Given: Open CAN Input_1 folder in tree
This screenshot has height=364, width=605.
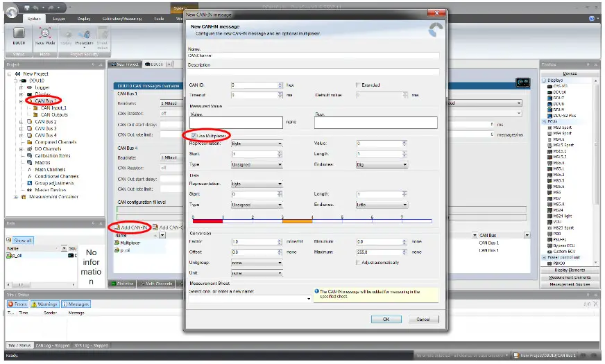Looking at the screenshot, I should (x=53, y=108).
